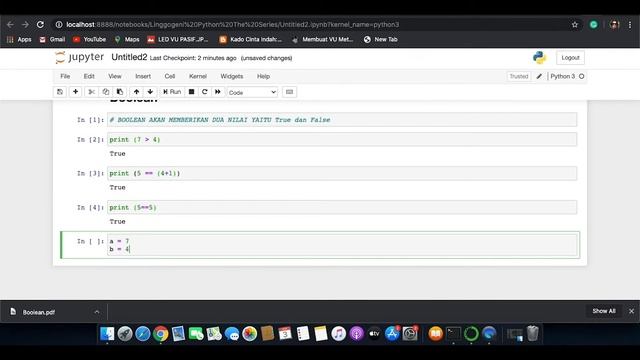
Task: Open the Insert menu
Action: click(x=143, y=76)
